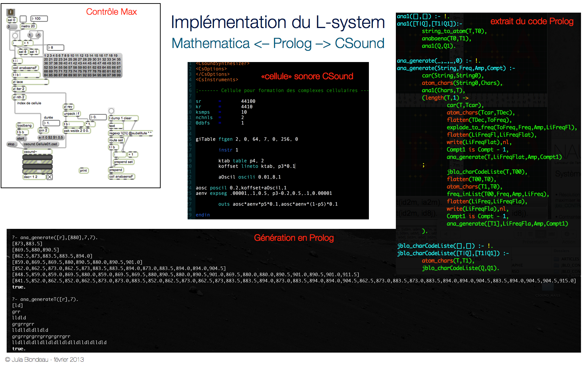Select the 'loadbang' object
The image size is (588, 368).
click(x=25, y=125)
